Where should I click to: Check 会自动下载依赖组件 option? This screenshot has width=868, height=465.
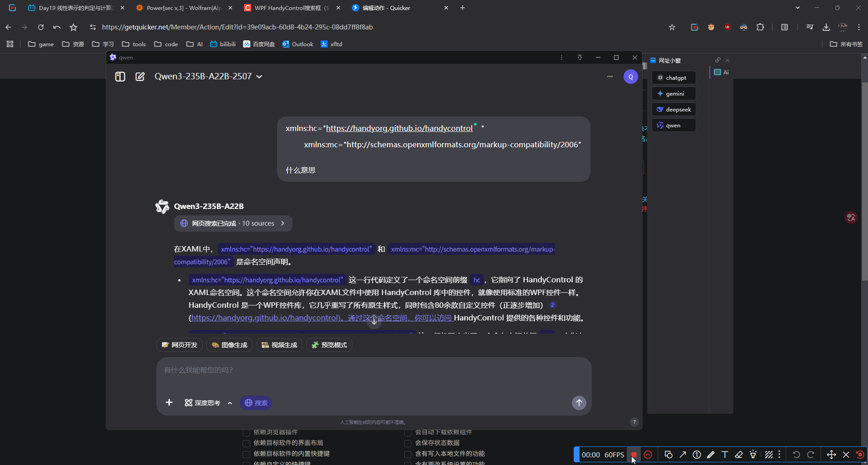[408, 432]
